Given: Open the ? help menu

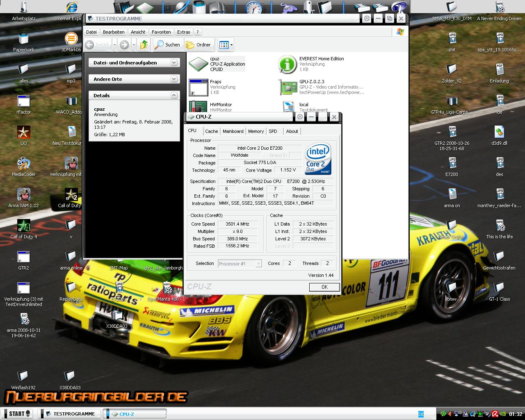Looking at the screenshot, I should pyautogui.click(x=197, y=32).
